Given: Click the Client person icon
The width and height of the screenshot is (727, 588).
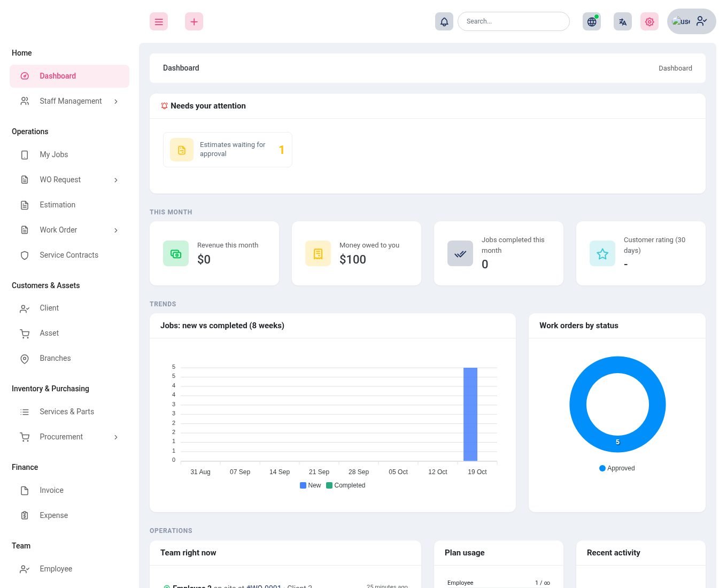Looking at the screenshot, I should (25, 308).
